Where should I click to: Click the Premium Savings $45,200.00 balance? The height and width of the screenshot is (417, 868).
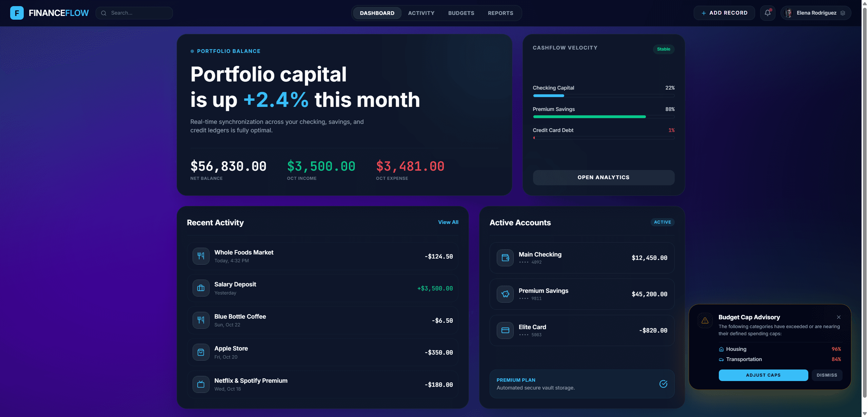pyautogui.click(x=649, y=294)
